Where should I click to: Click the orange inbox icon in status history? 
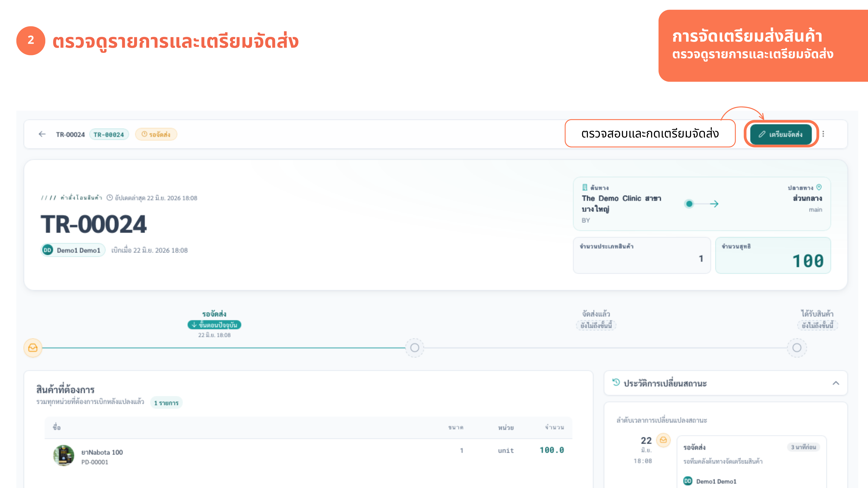pyautogui.click(x=663, y=440)
